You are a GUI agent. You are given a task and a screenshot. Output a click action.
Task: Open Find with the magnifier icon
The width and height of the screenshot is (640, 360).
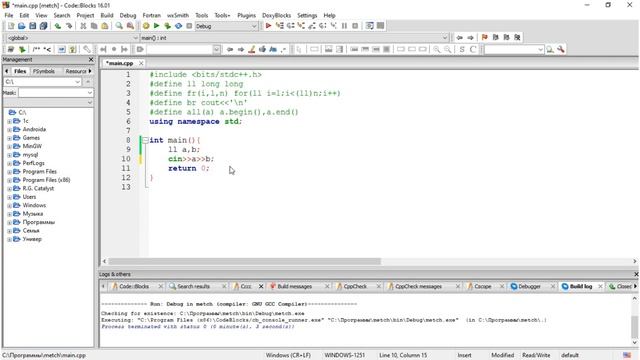119,26
